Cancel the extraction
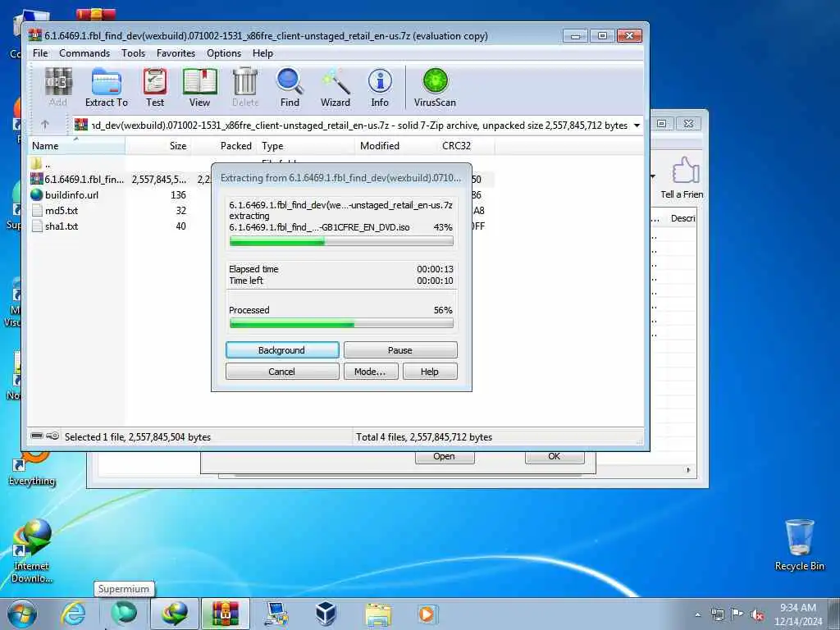This screenshot has height=630, width=840. (x=282, y=372)
